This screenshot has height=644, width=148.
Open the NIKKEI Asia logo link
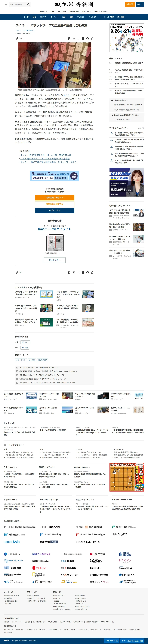coord(12,542)
